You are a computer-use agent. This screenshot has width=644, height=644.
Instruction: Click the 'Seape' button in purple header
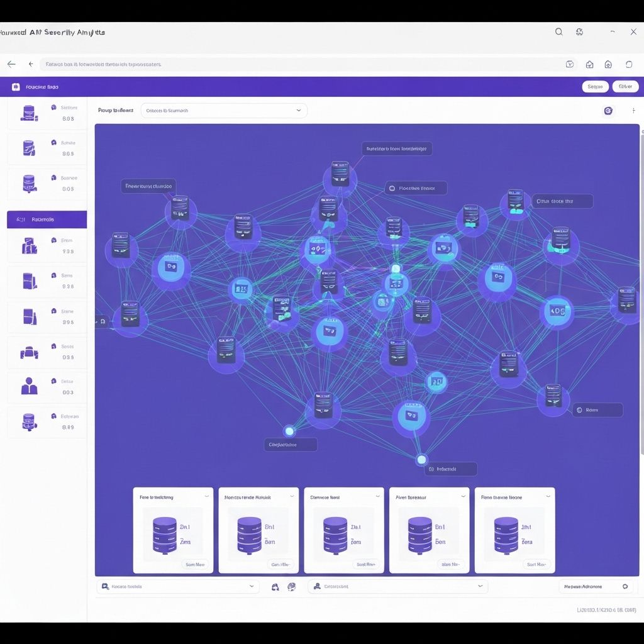(595, 87)
